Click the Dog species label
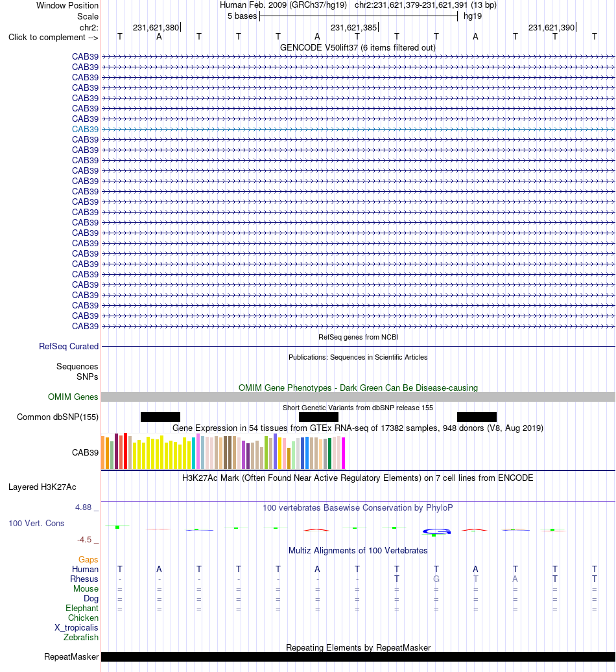 click(91, 599)
